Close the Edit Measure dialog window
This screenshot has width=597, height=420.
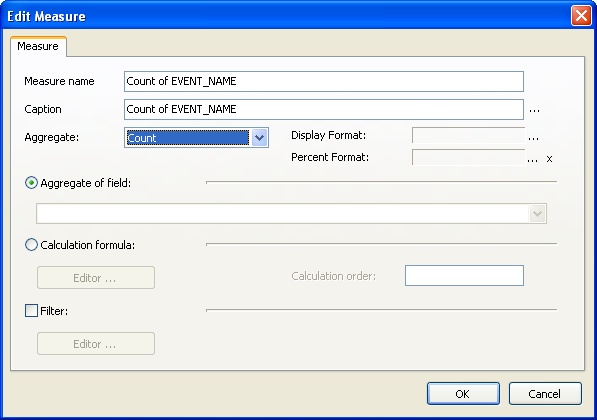tap(581, 16)
